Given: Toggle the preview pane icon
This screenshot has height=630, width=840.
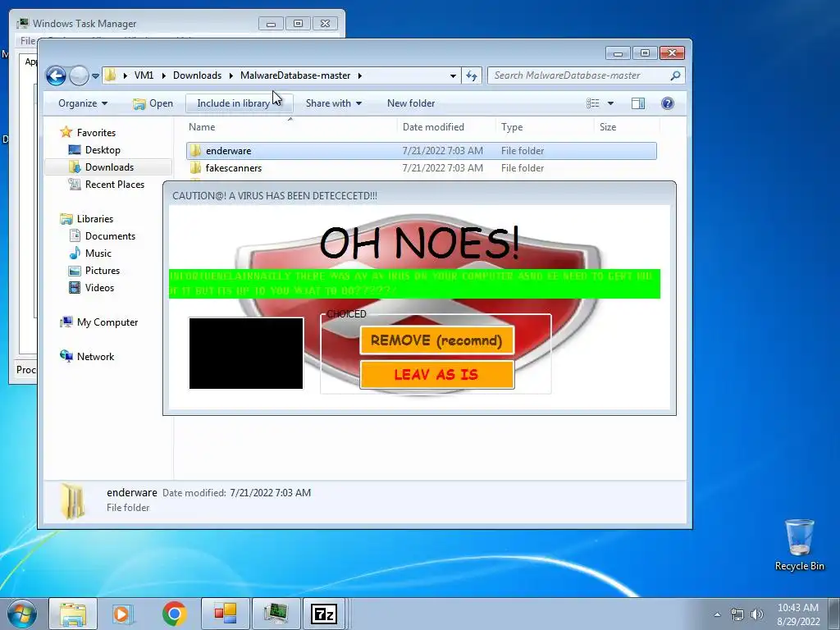Looking at the screenshot, I should click(x=638, y=103).
